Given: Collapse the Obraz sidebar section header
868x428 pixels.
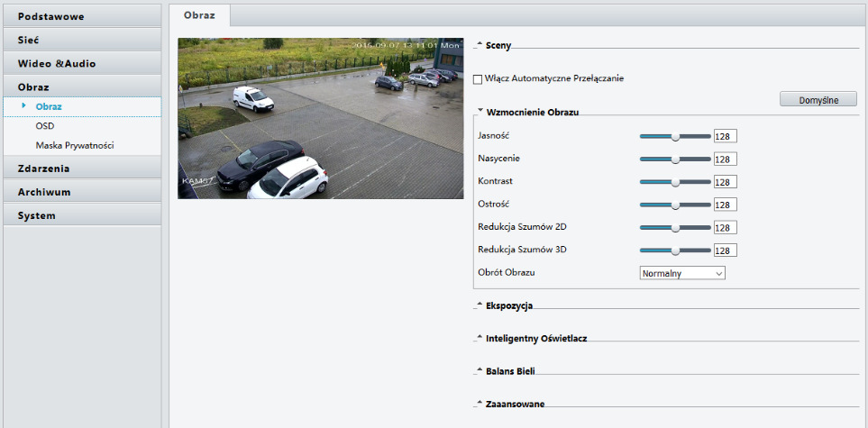Looking at the screenshot, I should tap(82, 87).
